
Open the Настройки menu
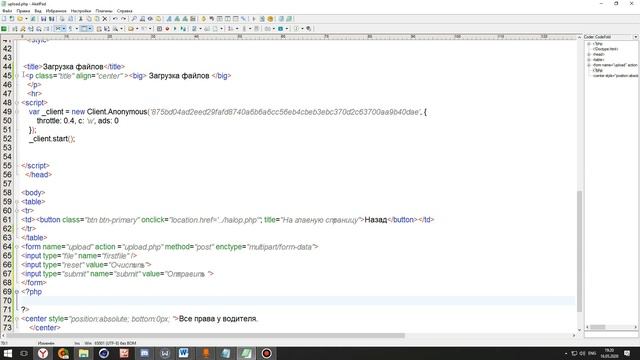81,11
